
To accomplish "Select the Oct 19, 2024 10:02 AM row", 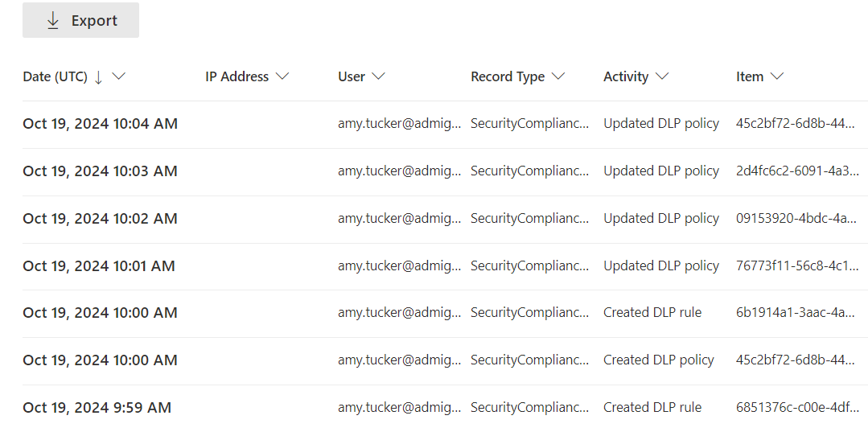I will click(x=101, y=219).
